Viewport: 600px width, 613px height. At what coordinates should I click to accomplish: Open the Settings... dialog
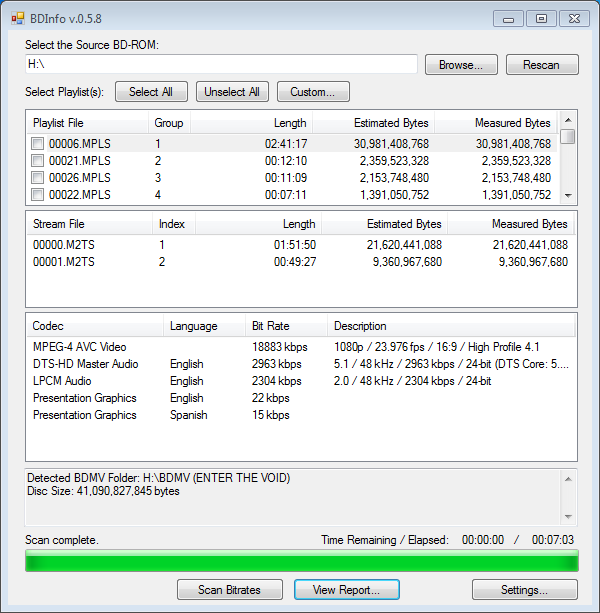pyautogui.click(x=525, y=590)
